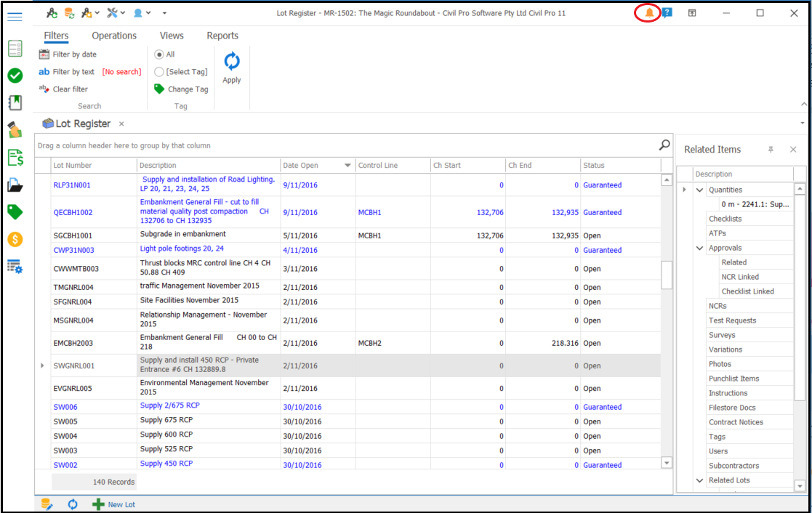
Task: Click the lot grid vertical scrollbar thumb
Action: [667, 275]
